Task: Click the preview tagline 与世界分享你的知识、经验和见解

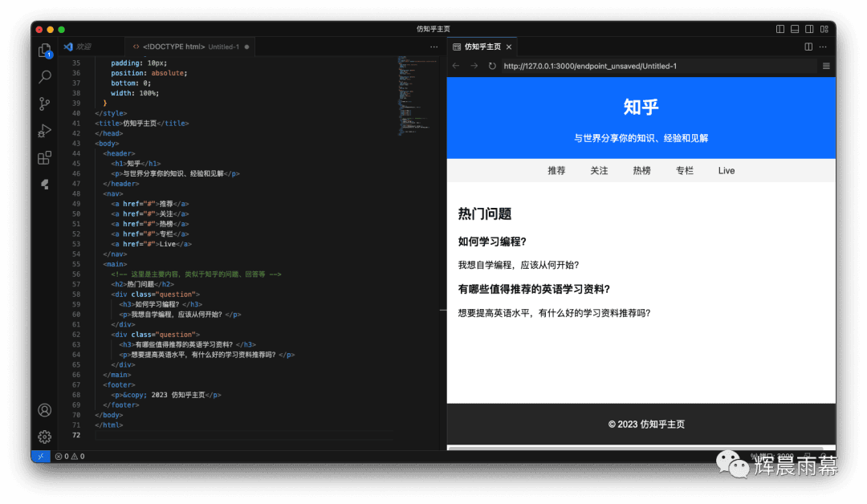Action: coord(641,138)
